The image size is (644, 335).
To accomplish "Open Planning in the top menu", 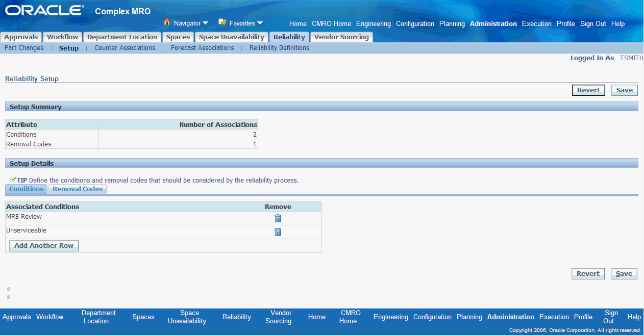I will click(452, 24).
